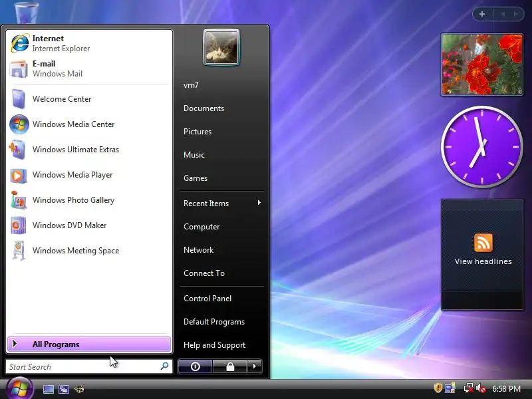Open third quick launch icon on taskbar

point(79,389)
